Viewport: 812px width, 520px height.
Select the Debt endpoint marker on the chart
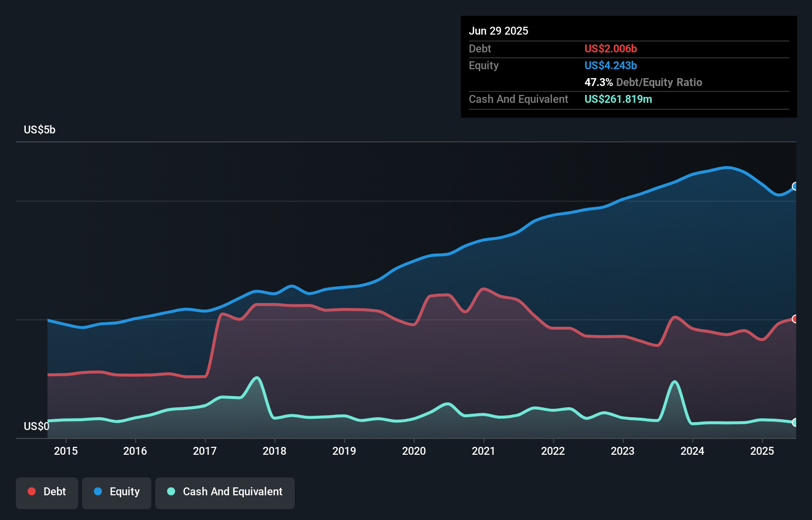[x=795, y=319]
